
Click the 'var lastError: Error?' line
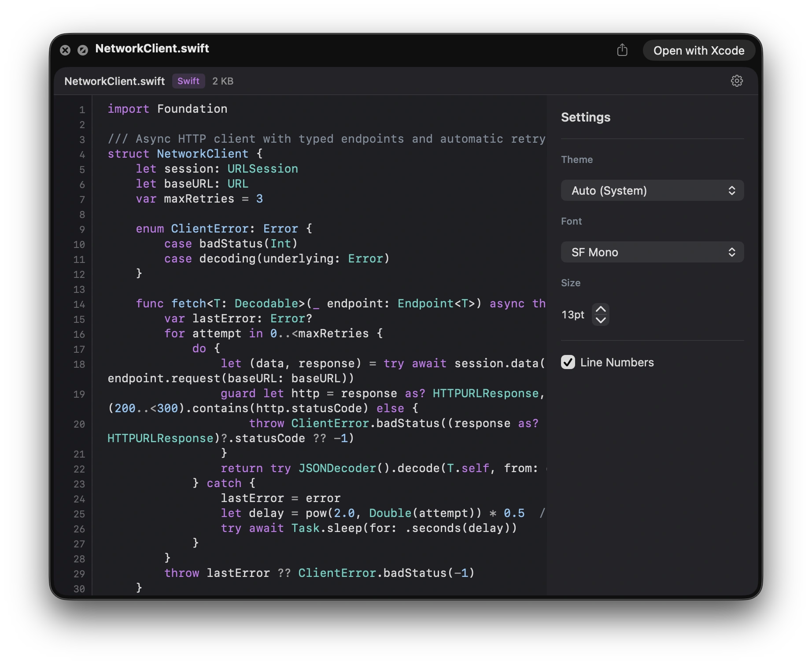coord(238,318)
